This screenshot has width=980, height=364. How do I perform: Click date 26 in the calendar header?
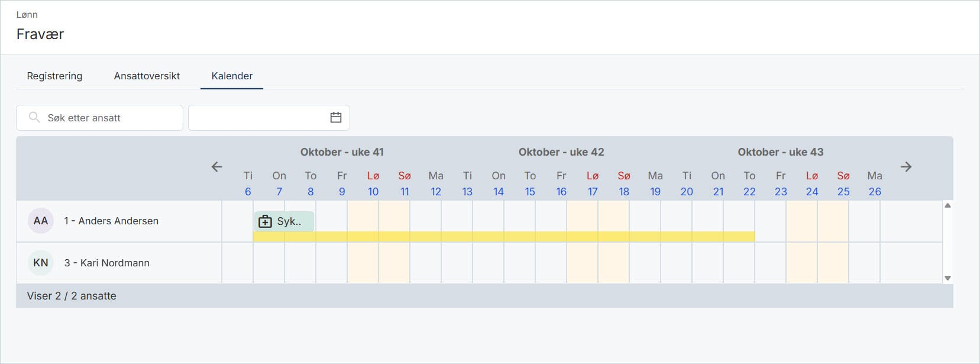[x=875, y=192]
